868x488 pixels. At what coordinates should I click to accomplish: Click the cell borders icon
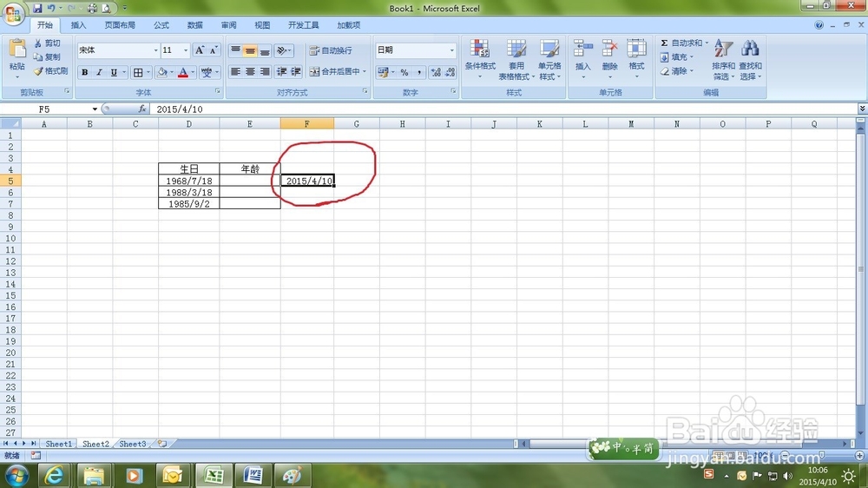click(138, 72)
